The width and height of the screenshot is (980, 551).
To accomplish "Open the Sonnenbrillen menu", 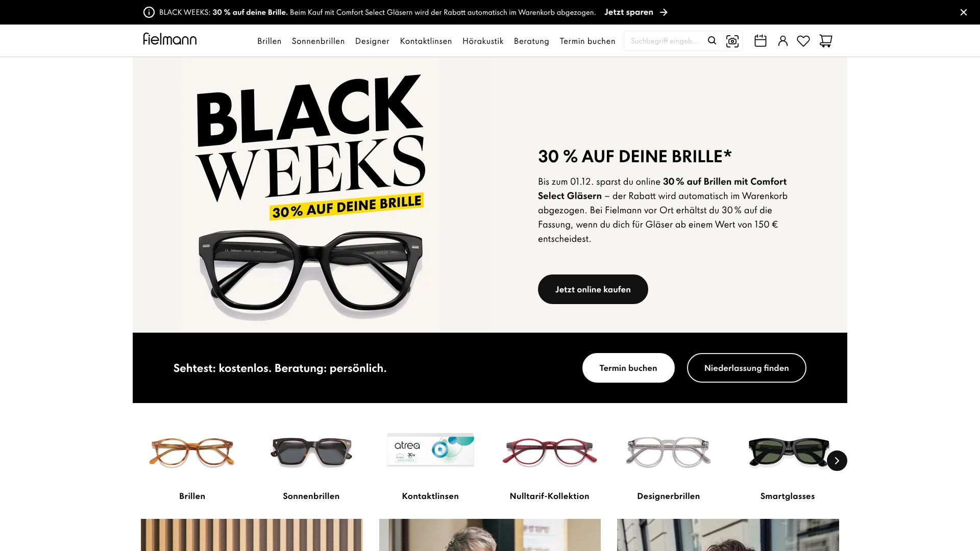I will pyautogui.click(x=318, y=41).
